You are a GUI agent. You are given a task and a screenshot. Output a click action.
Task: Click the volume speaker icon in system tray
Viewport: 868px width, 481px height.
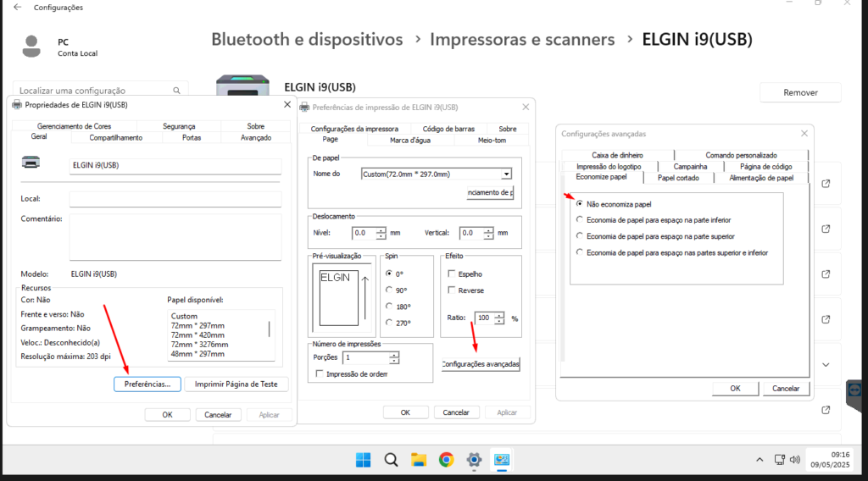click(795, 460)
